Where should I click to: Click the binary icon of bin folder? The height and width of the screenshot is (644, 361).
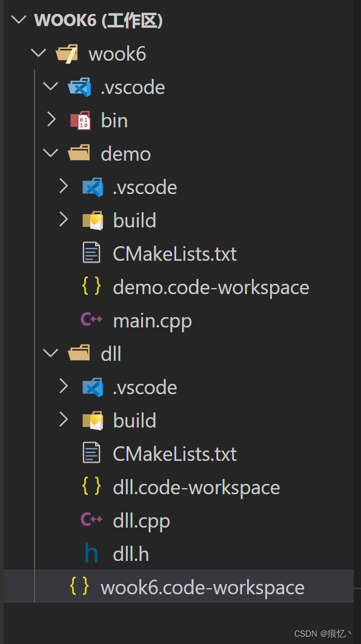[81, 120]
